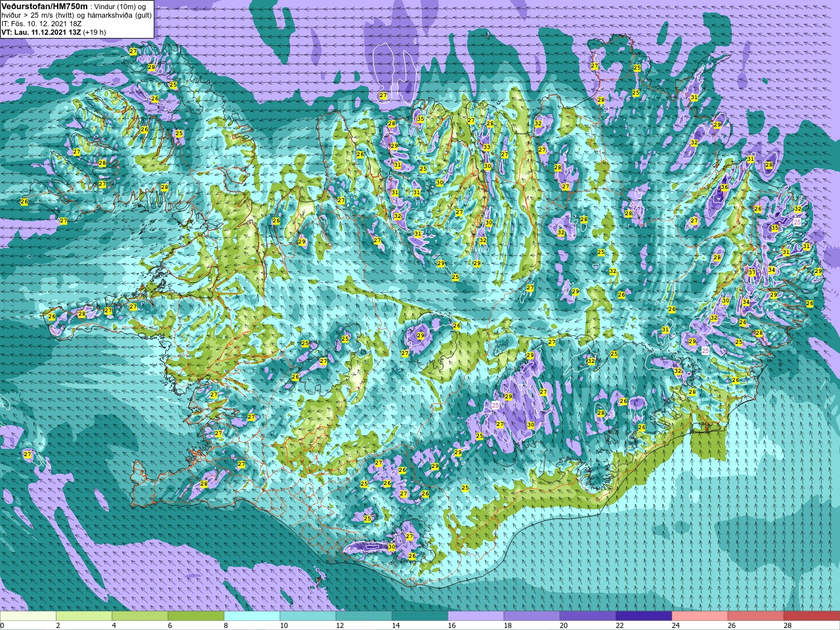
Task: Pick the 6–8 m/s olive green legend swatch
Action: [196, 616]
